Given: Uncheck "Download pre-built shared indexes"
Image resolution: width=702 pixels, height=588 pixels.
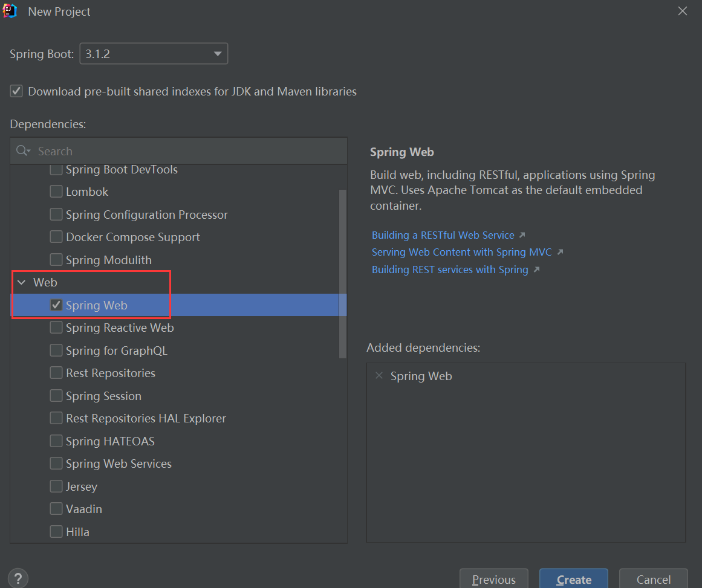Looking at the screenshot, I should (x=16, y=91).
